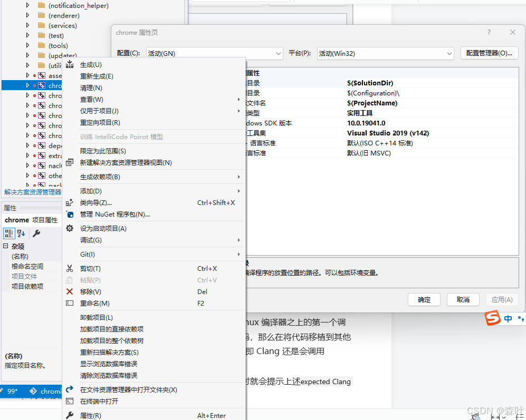Expand the (renderer) folder node

tap(27, 15)
